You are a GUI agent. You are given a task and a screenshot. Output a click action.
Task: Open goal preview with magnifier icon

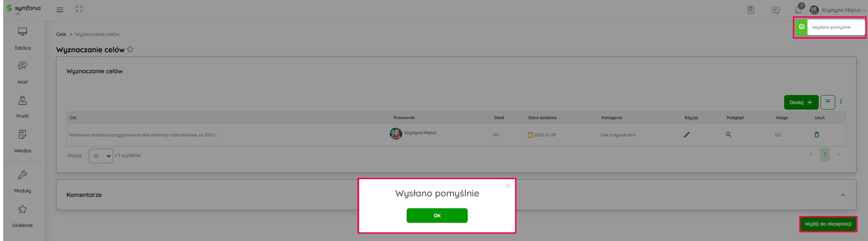point(728,135)
